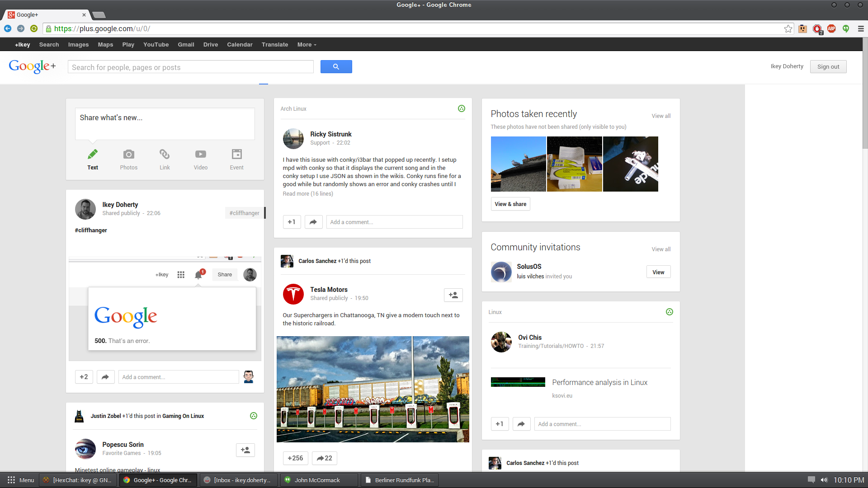Open Gaming On Linux community circle icon
This screenshot has height=488, width=868.
[254, 416]
